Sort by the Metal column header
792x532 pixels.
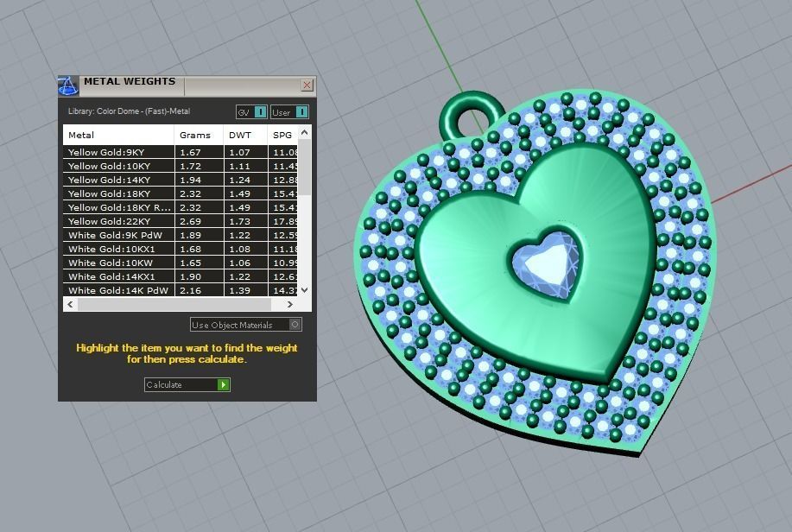(x=118, y=135)
